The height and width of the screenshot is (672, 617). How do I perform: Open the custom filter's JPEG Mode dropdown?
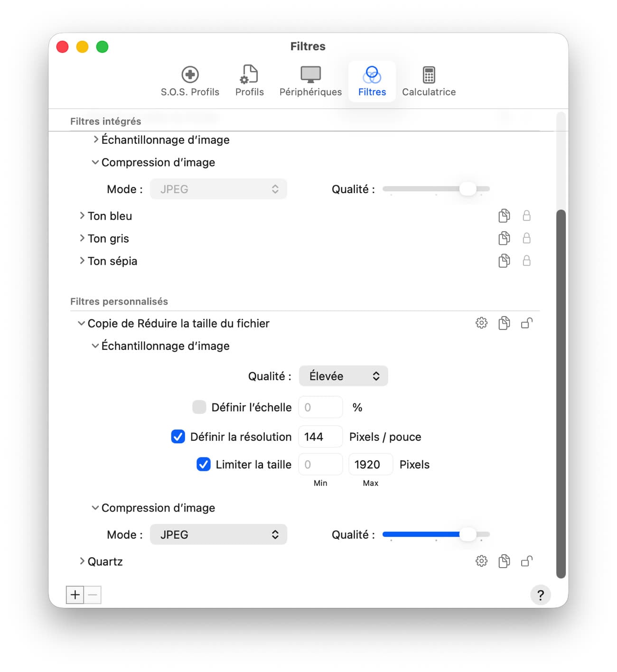click(218, 534)
